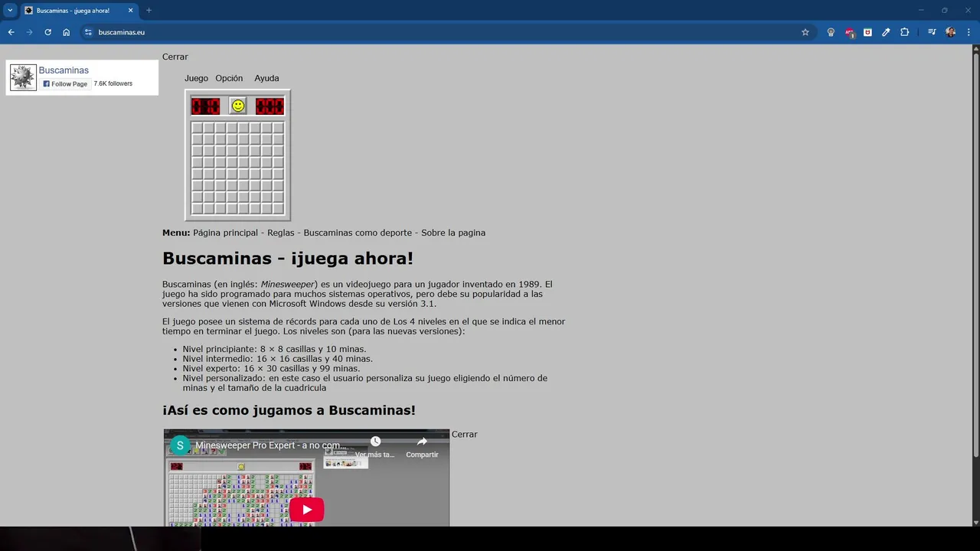
Task: Click the browser home icon
Action: [67, 32]
